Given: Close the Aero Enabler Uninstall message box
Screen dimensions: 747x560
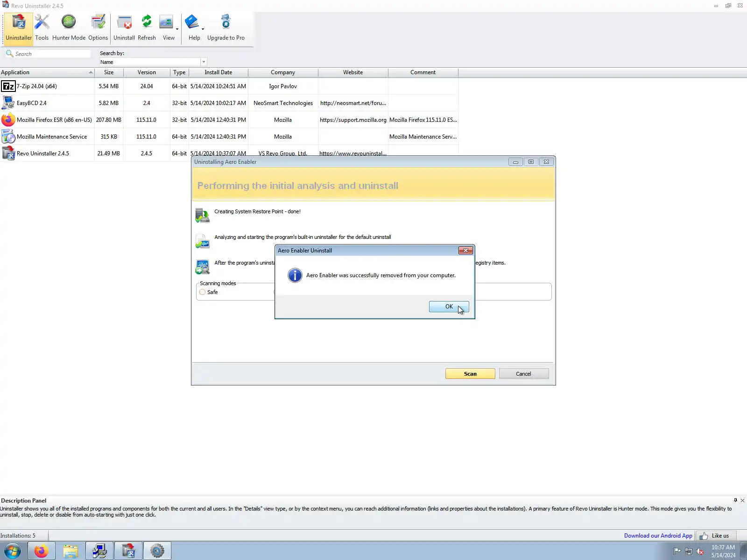Looking at the screenshot, I should pyautogui.click(x=465, y=251).
